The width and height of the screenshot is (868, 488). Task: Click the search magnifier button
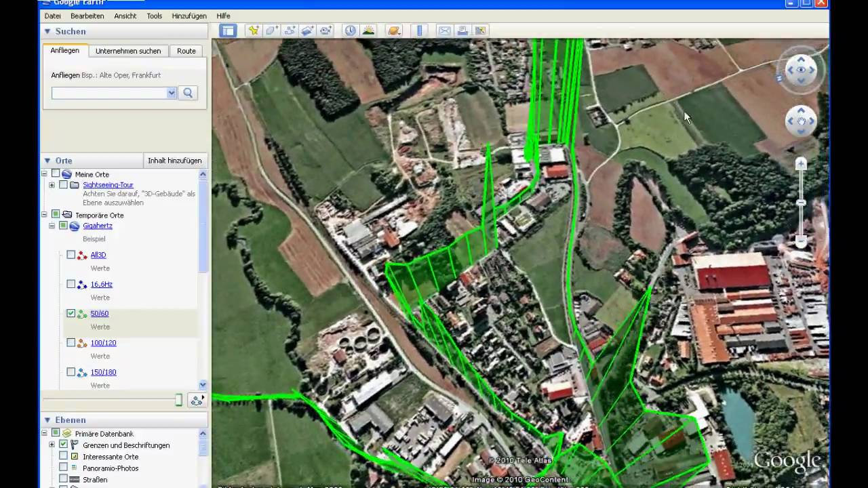[x=188, y=93]
